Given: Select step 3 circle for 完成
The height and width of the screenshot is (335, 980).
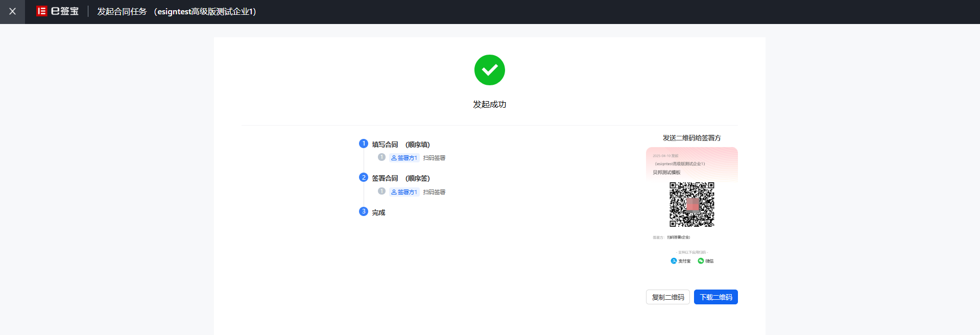Looking at the screenshot, I should click(364, 211).
